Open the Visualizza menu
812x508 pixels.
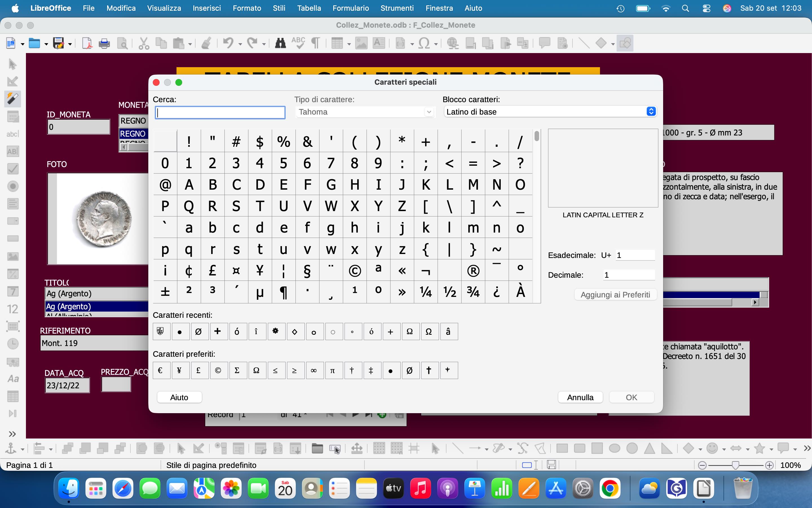pyautogui.click(x=164, y=8)
